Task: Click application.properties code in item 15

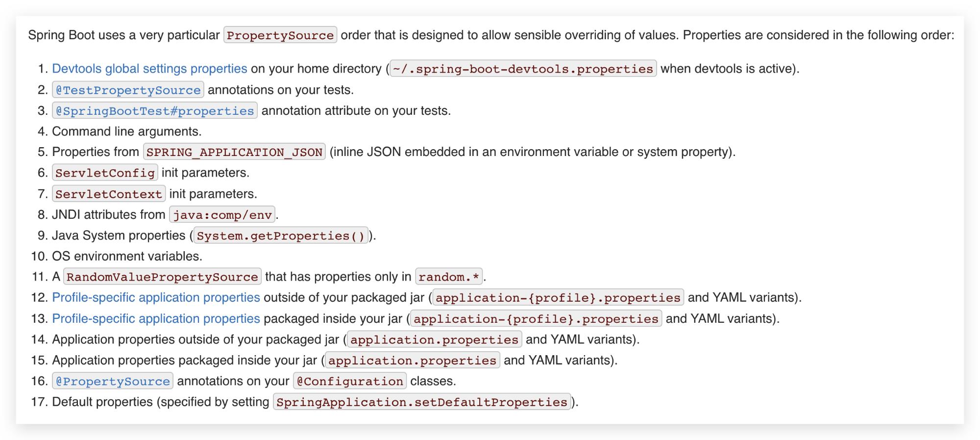Action: pyautogui.click(x=412, y=361)
